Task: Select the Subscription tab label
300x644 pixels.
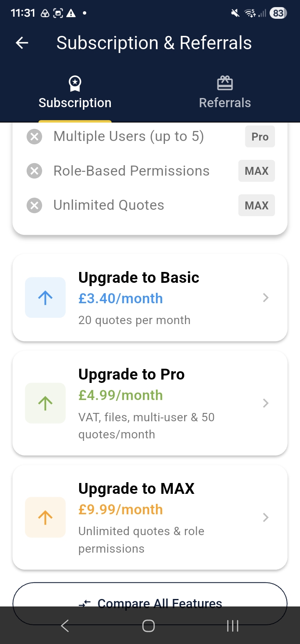Action: click(75, 103)
